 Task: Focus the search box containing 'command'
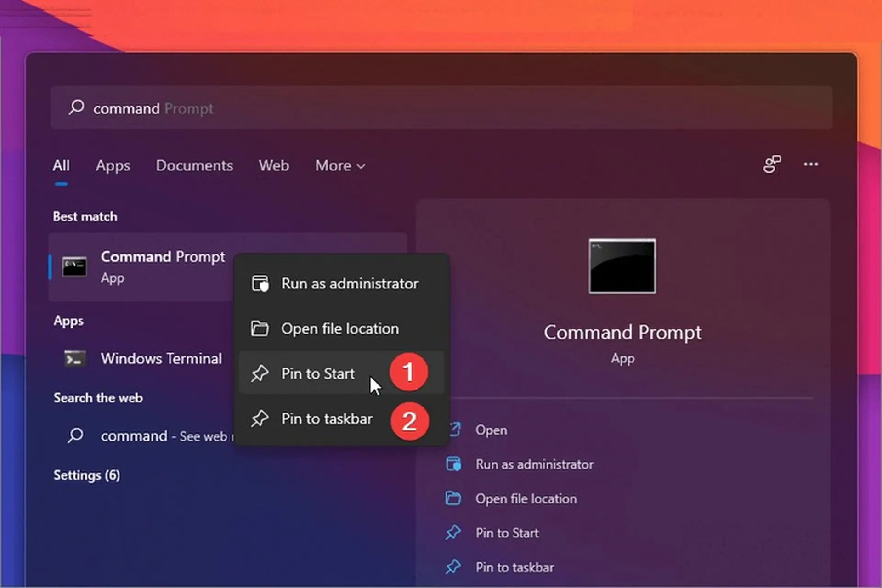pos(441,108)
